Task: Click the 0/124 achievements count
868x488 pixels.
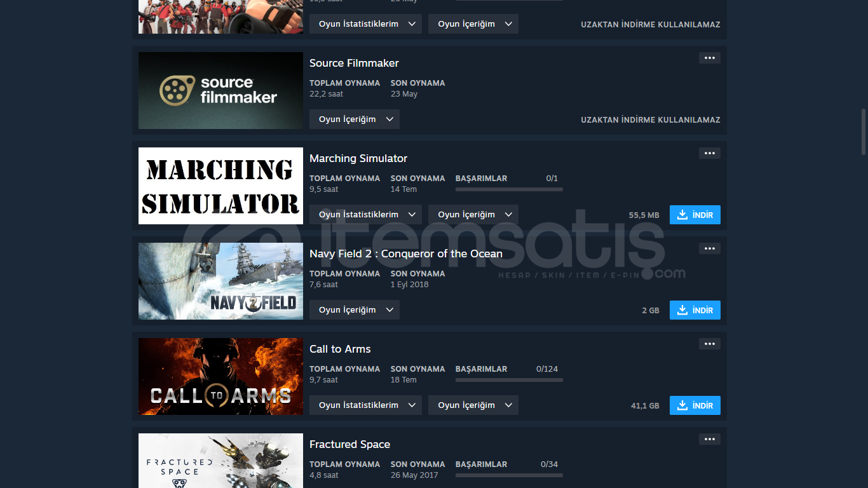Action: (x=547, y=369)
